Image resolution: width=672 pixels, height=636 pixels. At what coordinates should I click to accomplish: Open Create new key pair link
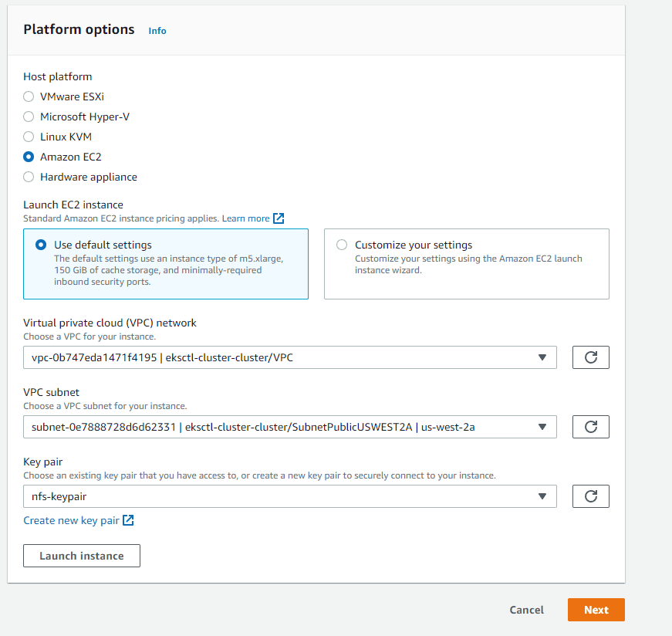71,520
